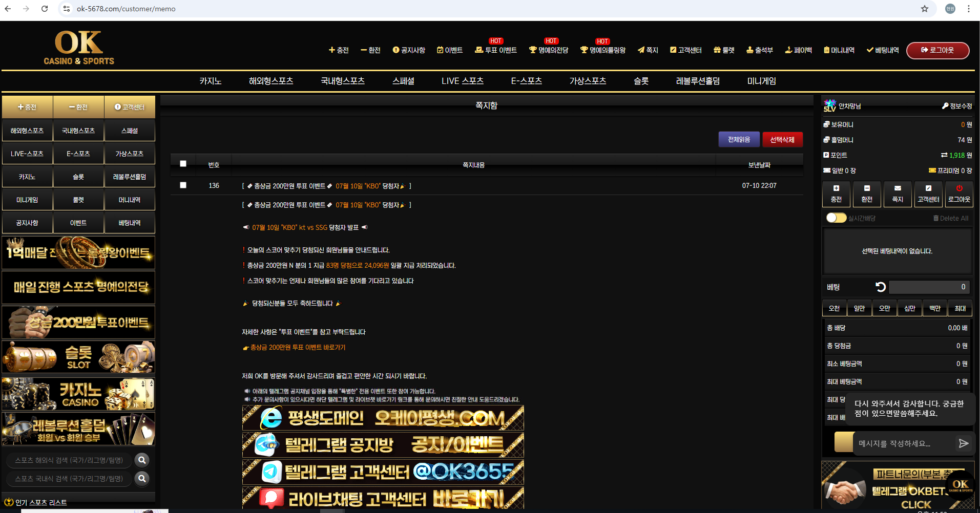Click 로그아웃 power icon in user panel
The image size is (980, 513).
pyautogui.click(x=959, y=194)
